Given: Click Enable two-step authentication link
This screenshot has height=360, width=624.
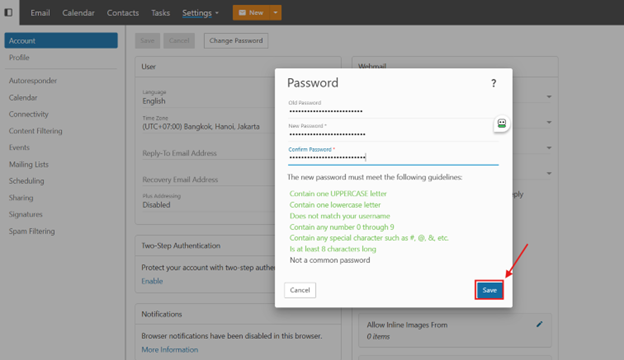Looking at the screenshot, I should pos(152,281).
